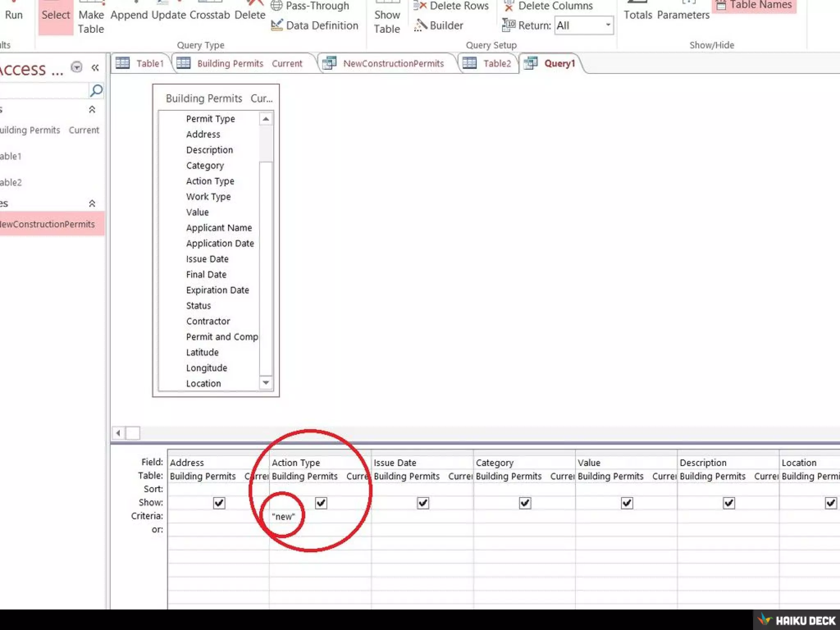Viewport: 840px width, 630px height.
Task: Click the Make Table query button
Action: pyautogui.click(x=91, y=21)
